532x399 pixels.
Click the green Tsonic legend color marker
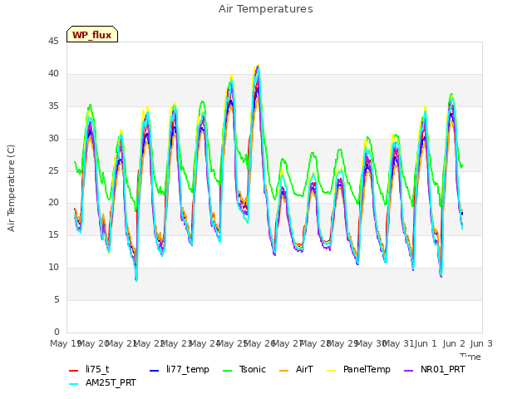coord(227,371)
